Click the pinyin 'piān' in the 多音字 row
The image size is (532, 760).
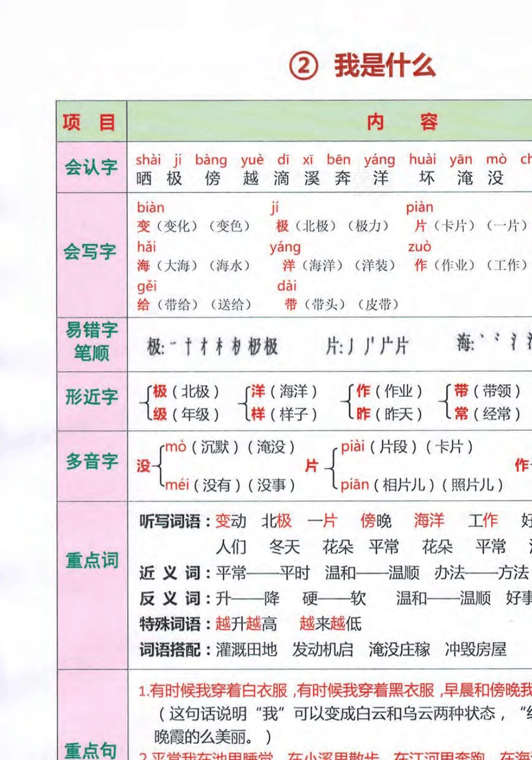pos(355,485)
